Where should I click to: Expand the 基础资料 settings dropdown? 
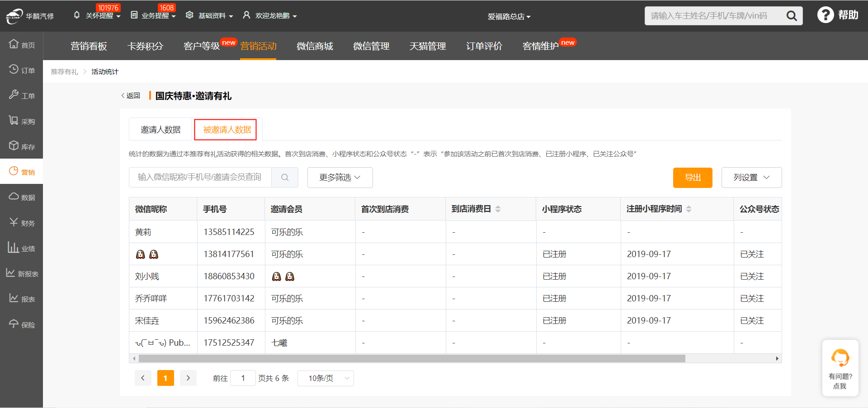[x=209, y=15]
